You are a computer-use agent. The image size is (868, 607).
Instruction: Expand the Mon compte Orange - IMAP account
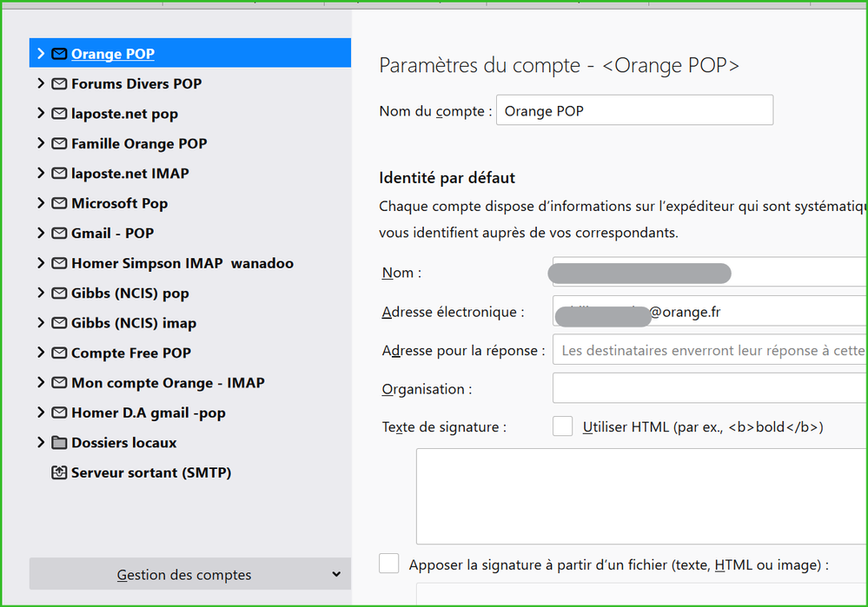point(41,382)
